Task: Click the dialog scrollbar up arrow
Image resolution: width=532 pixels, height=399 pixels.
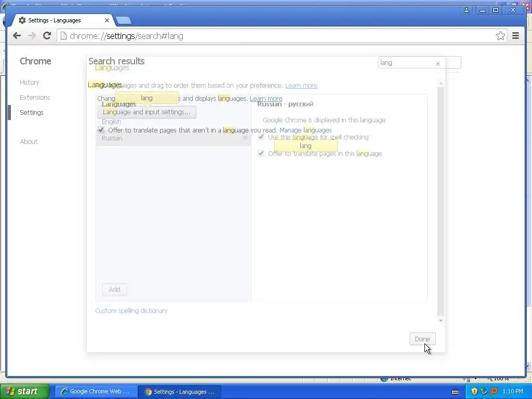Action: [x=441, y=83]
